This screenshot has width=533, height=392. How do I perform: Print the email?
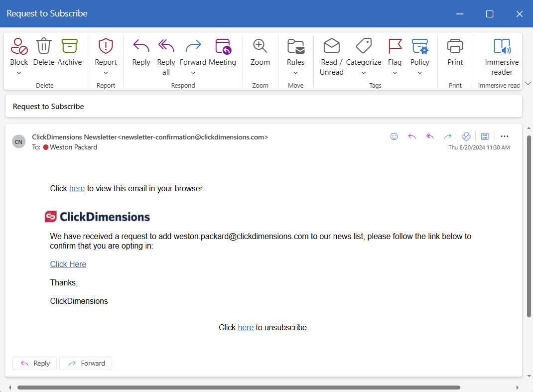(x=455, y=52)
